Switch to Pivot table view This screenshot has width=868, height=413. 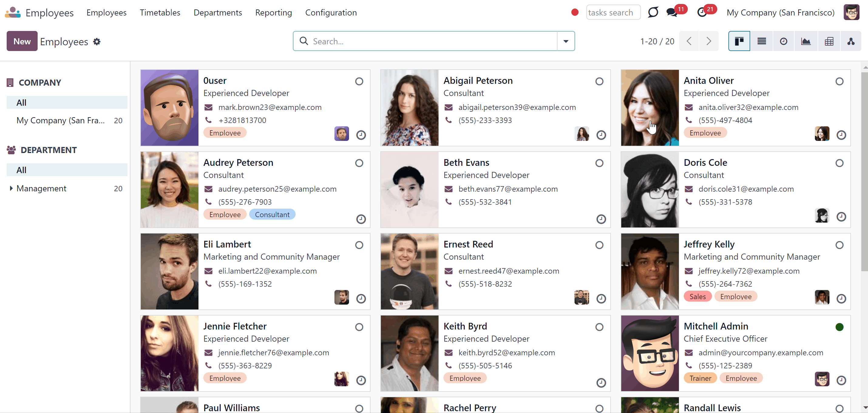(x=829, y=41)
